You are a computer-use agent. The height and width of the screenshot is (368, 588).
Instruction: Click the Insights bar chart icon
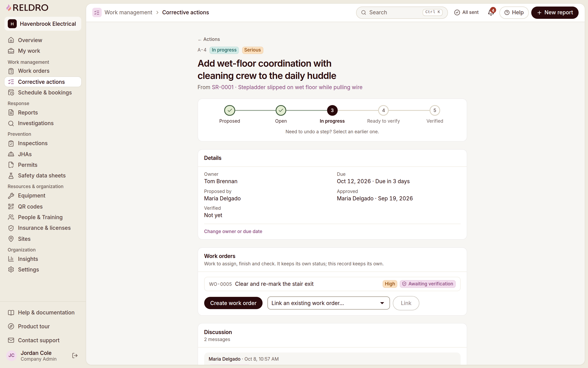(11, 259)
